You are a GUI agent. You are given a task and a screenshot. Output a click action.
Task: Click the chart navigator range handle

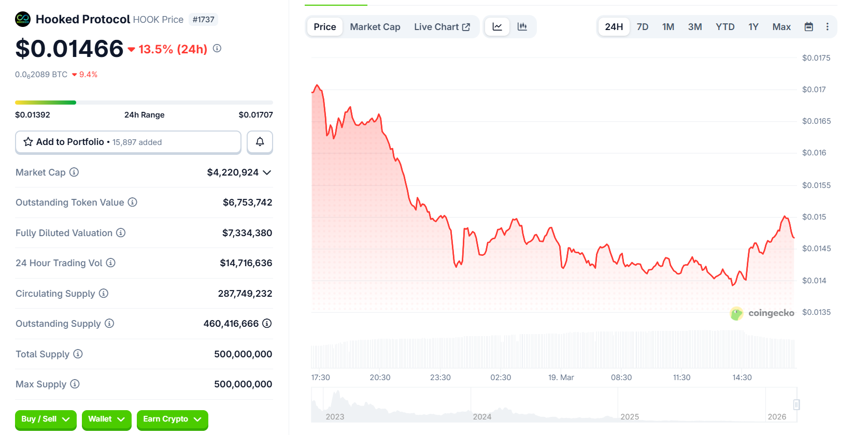(796, 404)
